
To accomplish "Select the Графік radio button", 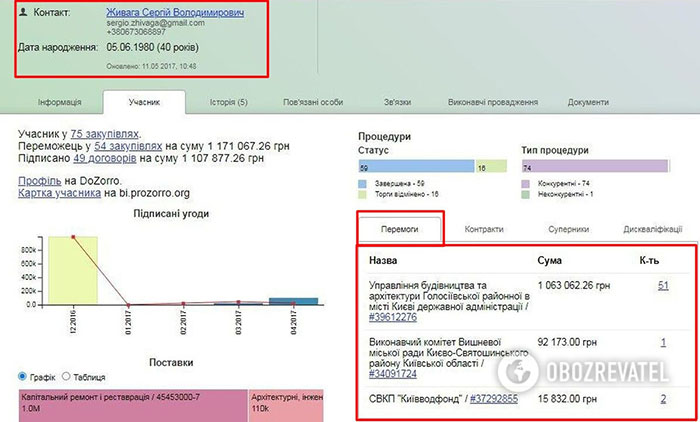I will pyautogui.click(x=24, y=377).
